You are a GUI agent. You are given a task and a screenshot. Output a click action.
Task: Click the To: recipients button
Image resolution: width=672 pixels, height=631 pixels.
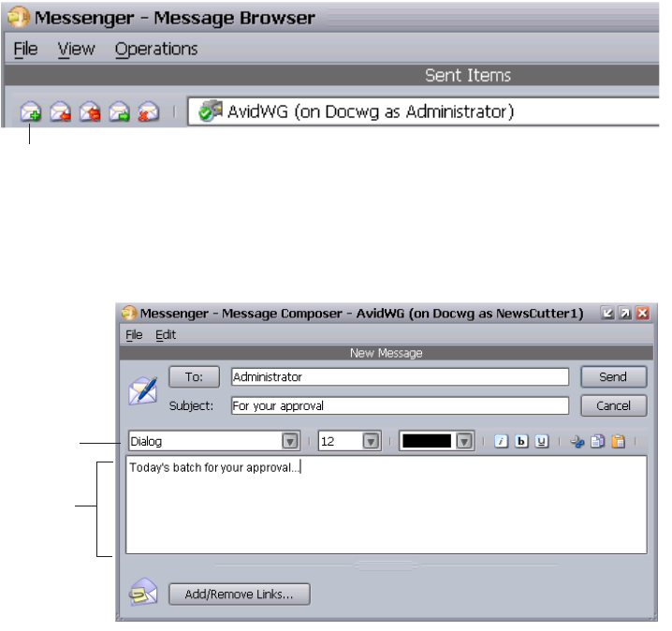pos(194,376)
